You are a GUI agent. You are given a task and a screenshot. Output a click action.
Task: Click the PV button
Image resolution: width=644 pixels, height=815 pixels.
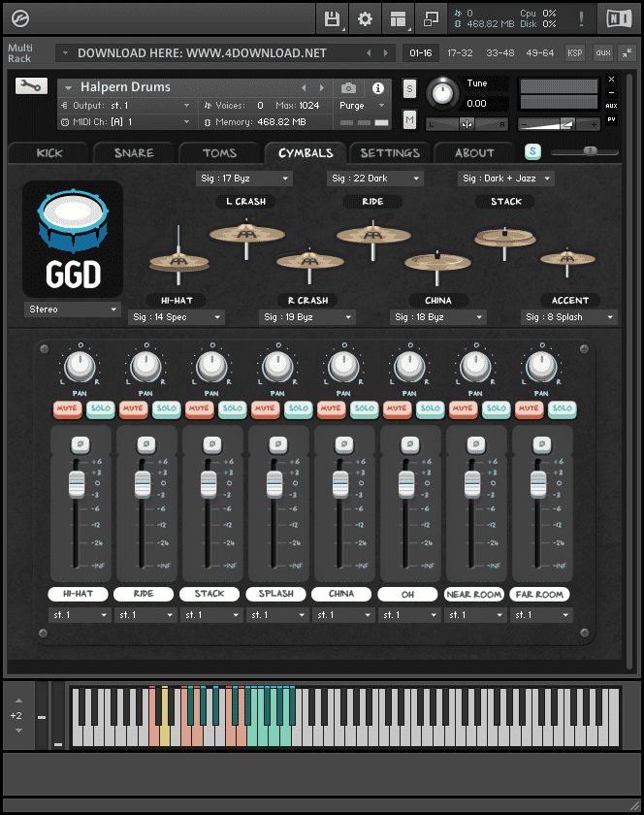click(612, 119)
